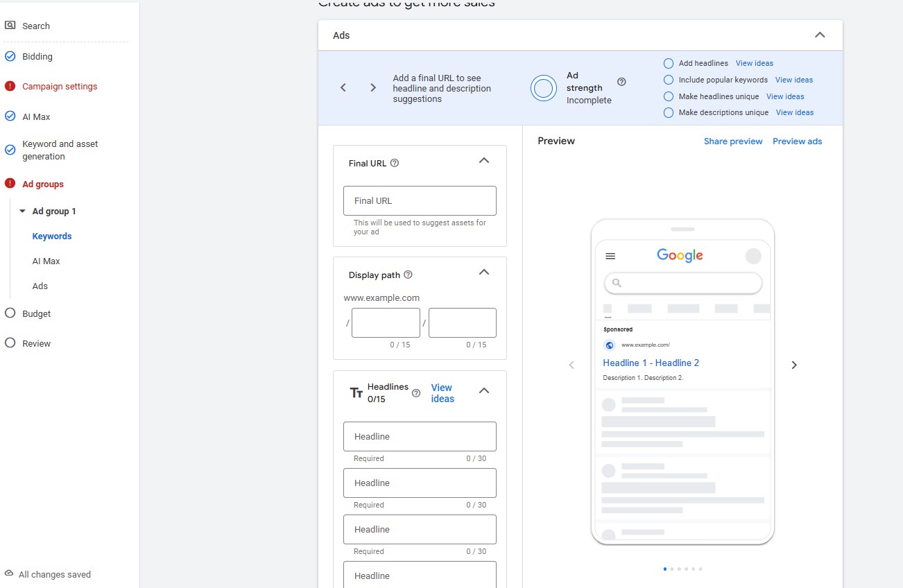Collapse the Ads panel
The image size is (903, 588).
click(x=820, y=35)
